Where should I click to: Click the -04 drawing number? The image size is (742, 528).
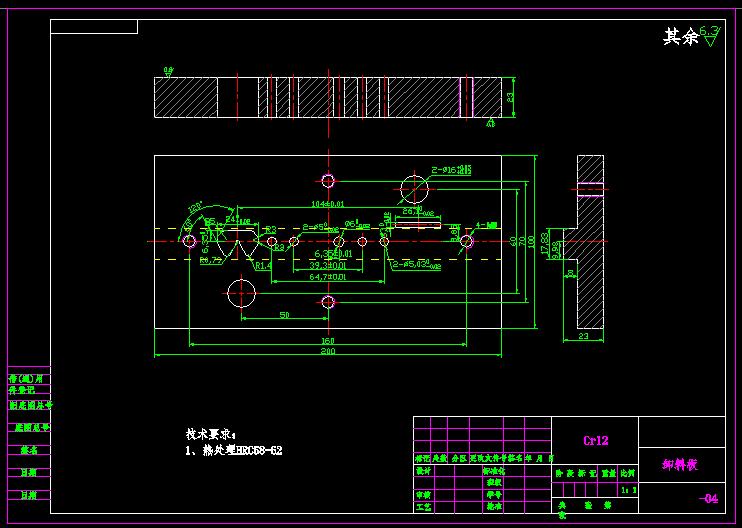point(708,499)
